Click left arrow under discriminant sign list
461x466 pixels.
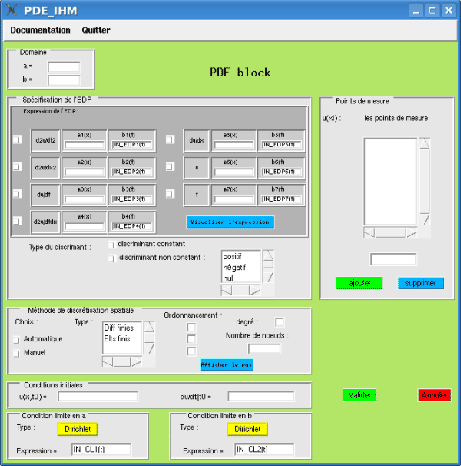pyautogui.click(x=226, y=290)
